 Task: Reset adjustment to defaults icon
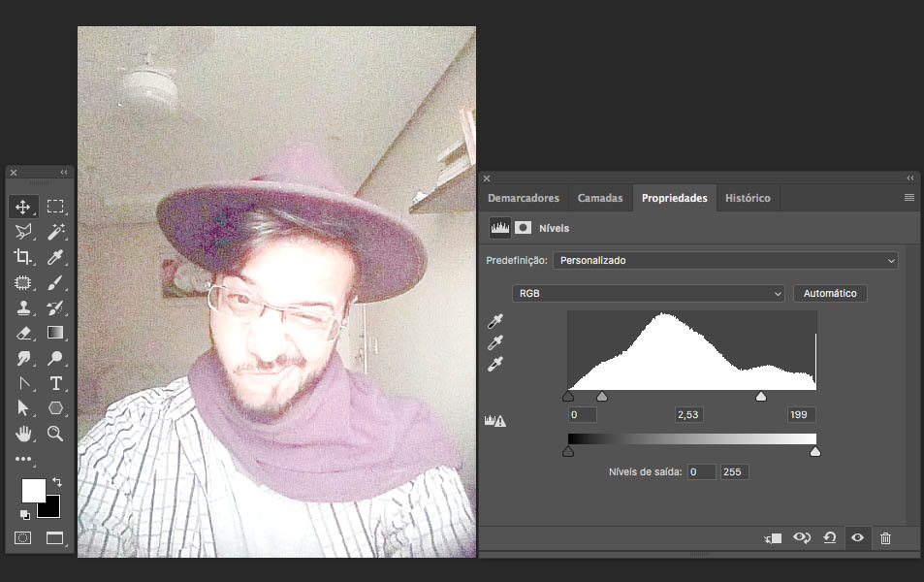(830, 537)
